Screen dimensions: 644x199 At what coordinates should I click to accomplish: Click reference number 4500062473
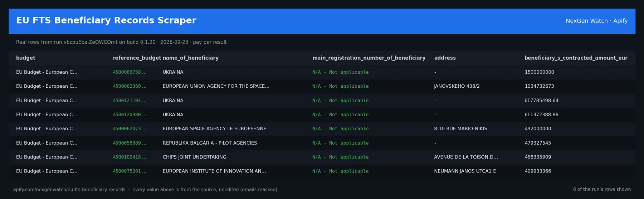(x=130, y=129)
